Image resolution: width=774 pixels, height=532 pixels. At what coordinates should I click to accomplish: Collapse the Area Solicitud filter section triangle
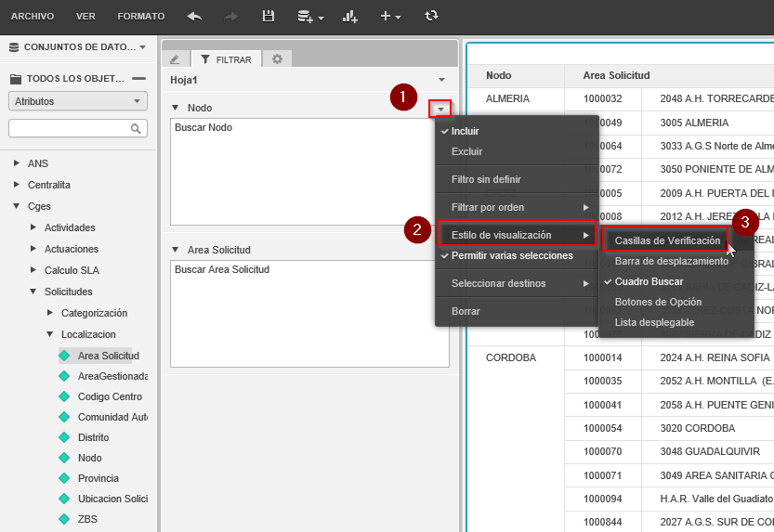(176, 250)
